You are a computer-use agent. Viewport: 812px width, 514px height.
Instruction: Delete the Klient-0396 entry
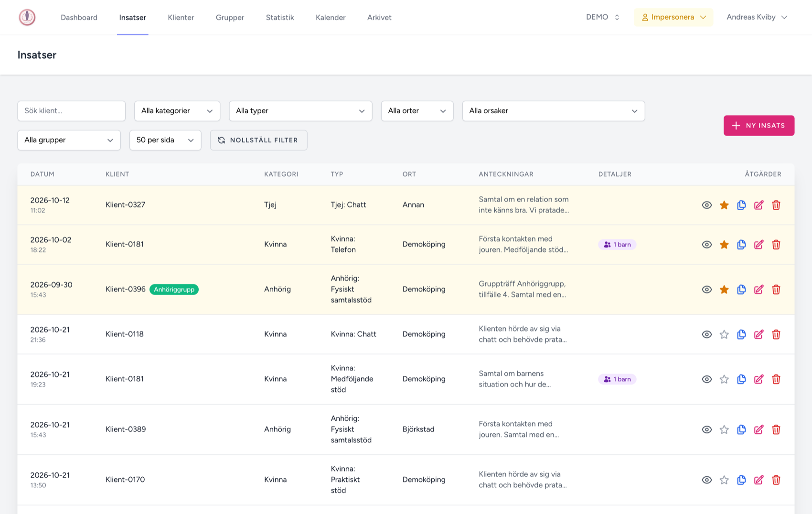click(x=776, y=289)
